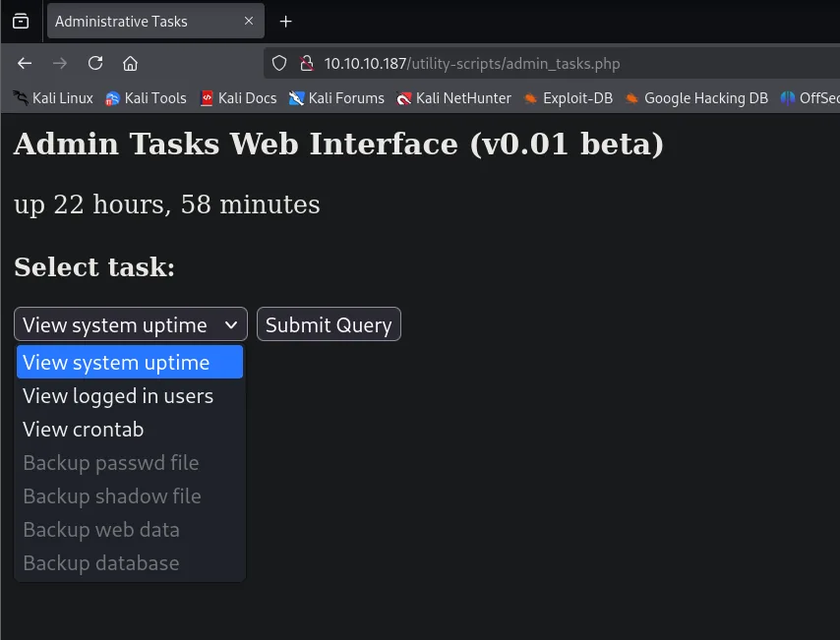Click disabled Backup web data option
The width and height of the screenshot is (840, 640).
pyautogui.click(x=130, y=529)
